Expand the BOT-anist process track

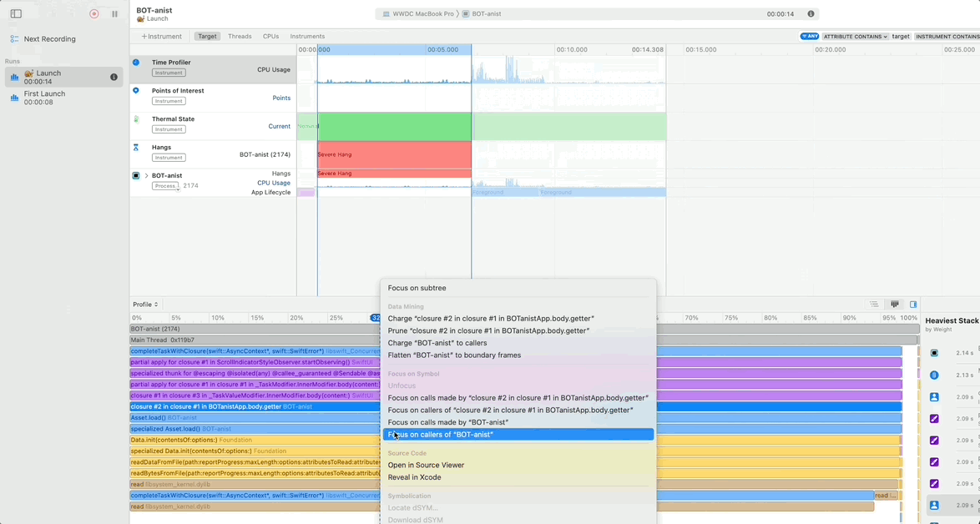pos(146,175)
